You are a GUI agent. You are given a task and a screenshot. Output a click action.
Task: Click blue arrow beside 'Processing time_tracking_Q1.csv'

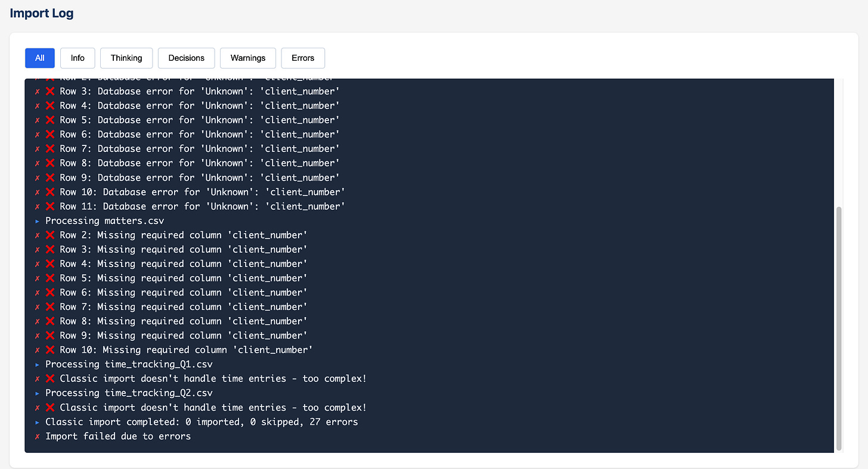[x=37, y=364]
